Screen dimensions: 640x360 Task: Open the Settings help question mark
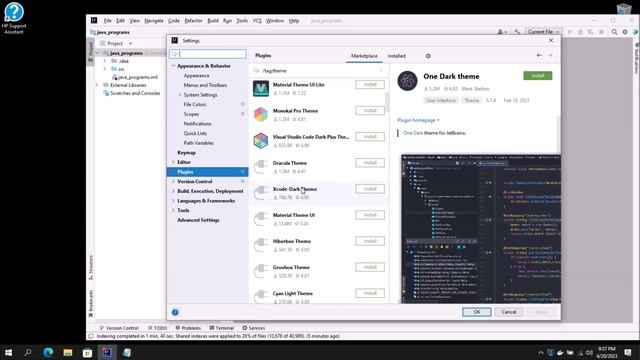tap(175, 312)
